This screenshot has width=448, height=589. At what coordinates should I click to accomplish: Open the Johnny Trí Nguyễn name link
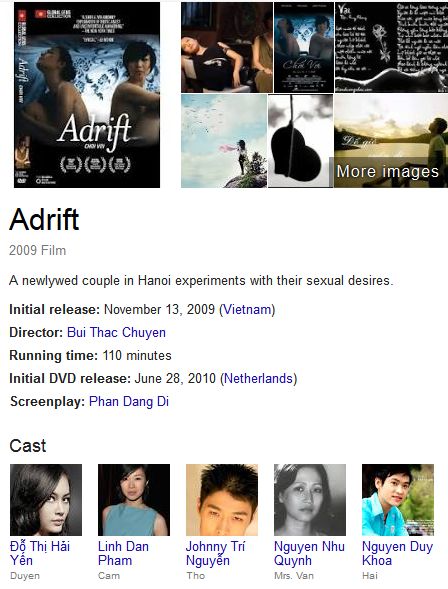tap(215, 553)
